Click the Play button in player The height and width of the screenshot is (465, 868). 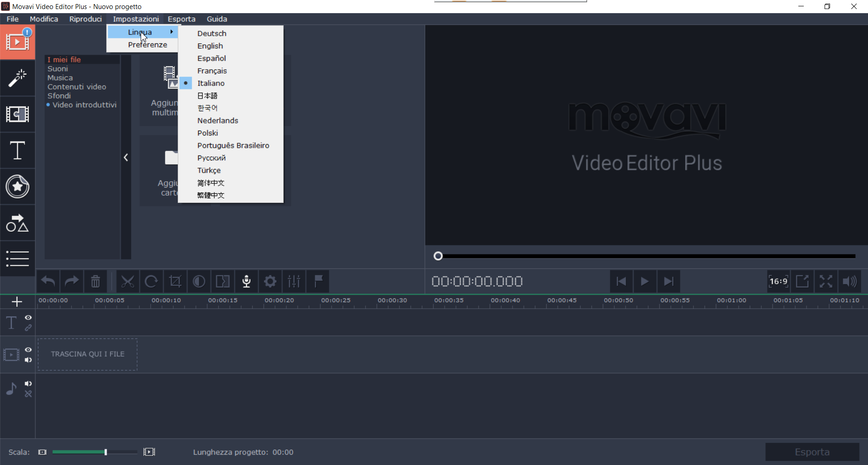pyautogui.click(x=645, y=282)
